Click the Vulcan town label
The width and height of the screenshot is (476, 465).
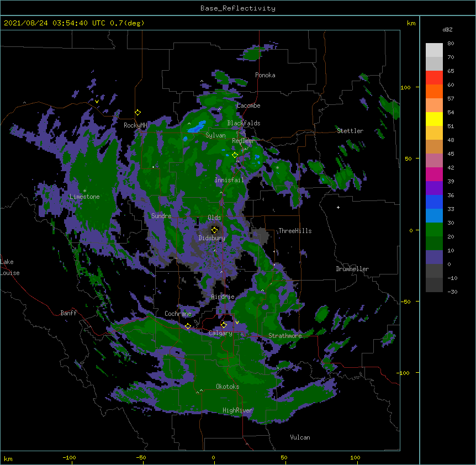point(300,437)
